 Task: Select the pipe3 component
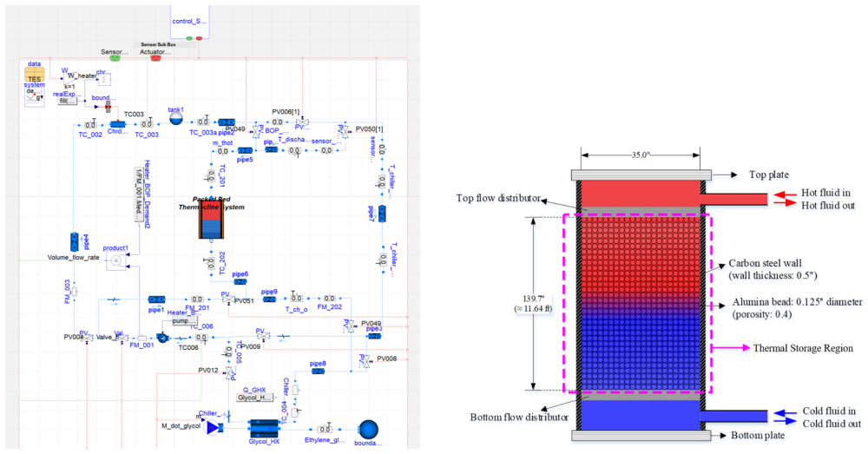pos(375,336)
